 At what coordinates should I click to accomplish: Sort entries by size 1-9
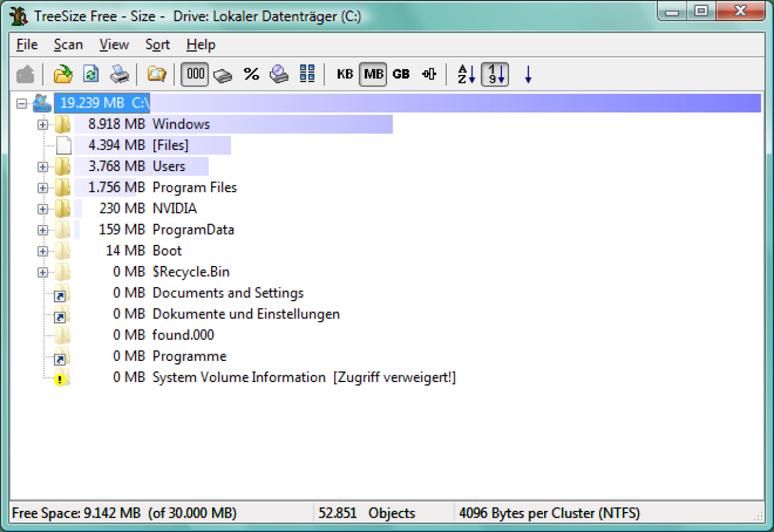(495, 74)
